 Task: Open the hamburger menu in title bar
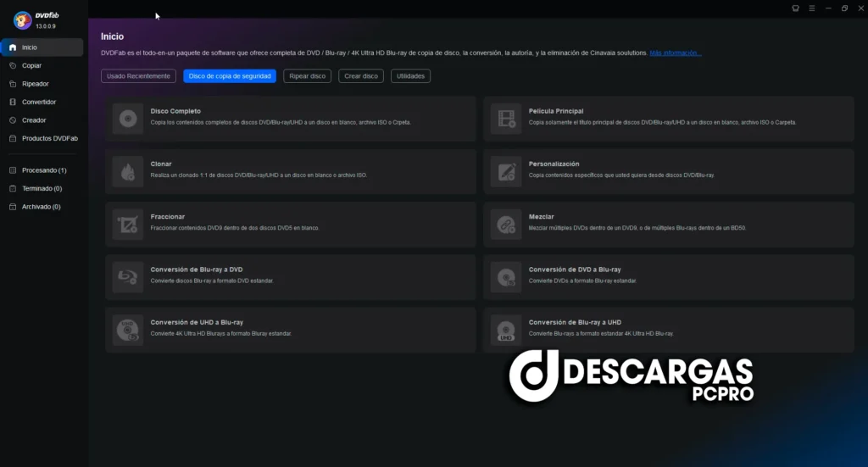[812, 8]
